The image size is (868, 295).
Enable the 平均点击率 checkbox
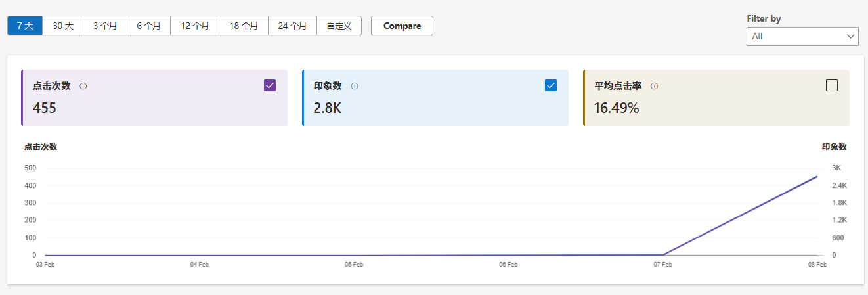(x=832, y=85)
